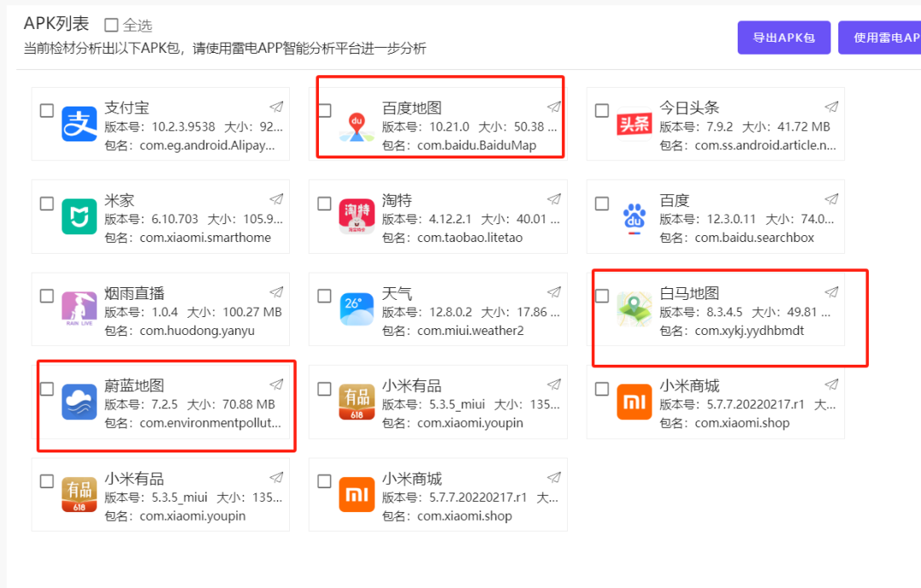
Task: Select the 百度地图 checkbox
Action: 325,110
